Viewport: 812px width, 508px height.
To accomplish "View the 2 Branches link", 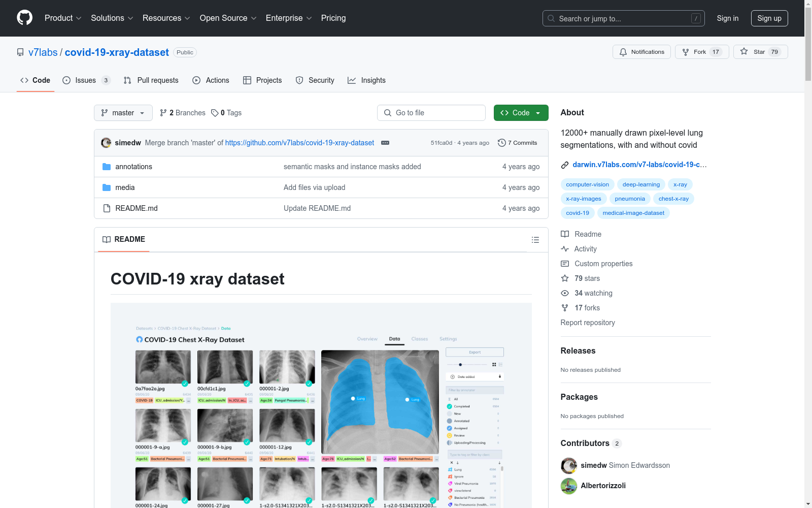I will pos(183,113).
